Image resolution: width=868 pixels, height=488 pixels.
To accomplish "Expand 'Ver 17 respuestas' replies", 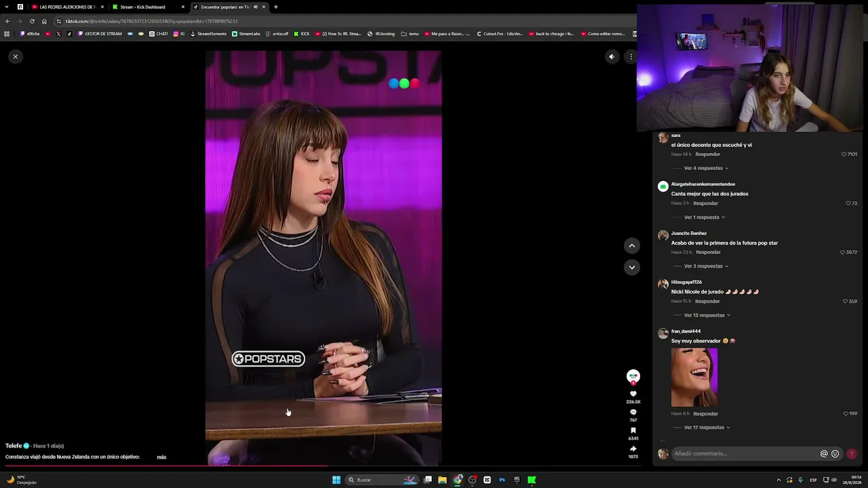I will pyautogui.click(x=707, y=428).
